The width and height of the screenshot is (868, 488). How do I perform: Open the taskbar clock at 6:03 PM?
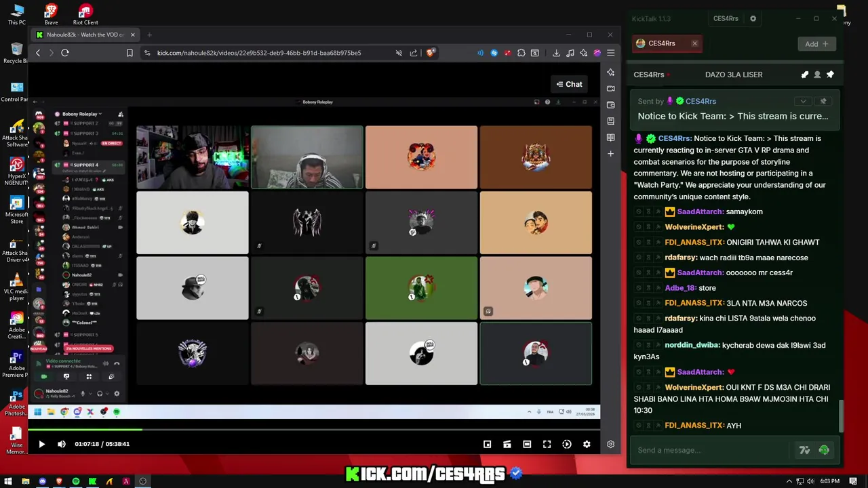click(x=829, y=481)
